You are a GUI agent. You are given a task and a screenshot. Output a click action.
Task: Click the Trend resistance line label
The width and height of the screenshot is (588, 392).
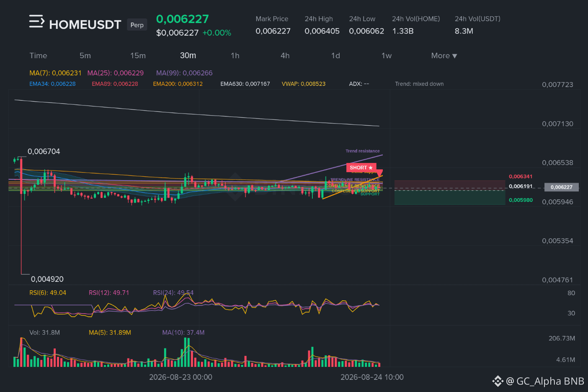coord(363,151)
